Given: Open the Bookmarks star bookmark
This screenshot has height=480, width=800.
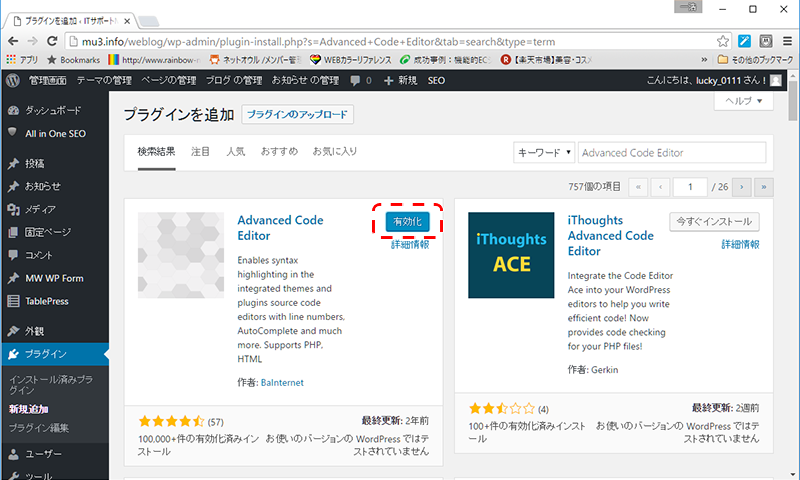Looking at the screenshot, I should pos(73,60).
